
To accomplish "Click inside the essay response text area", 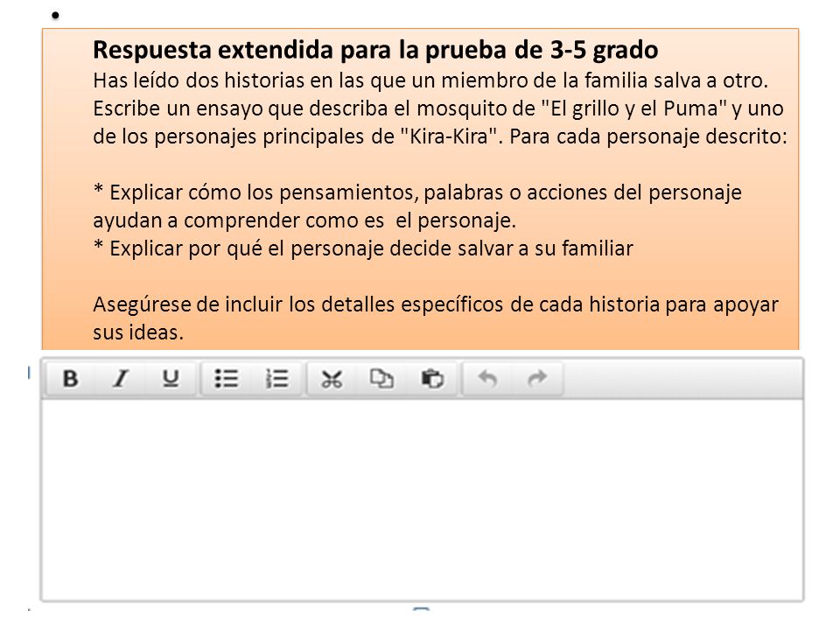I will [x=422, y=500].
